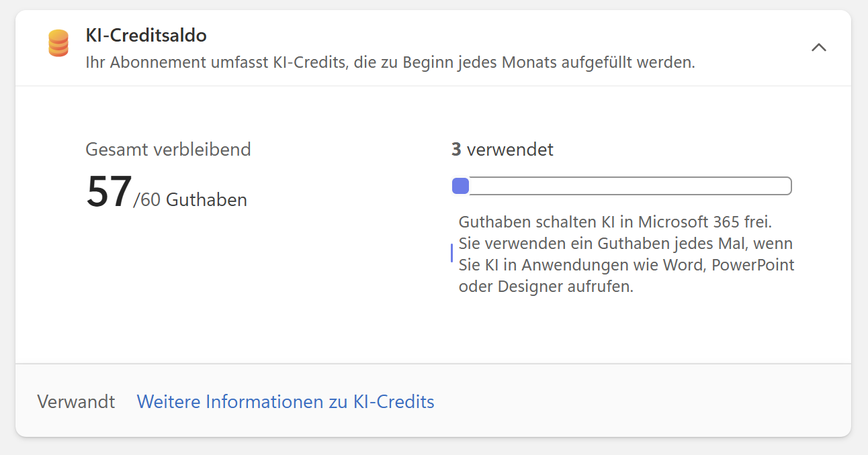
Task: Click the line mentioning Word, PowerPoint
Action: [x=626, y=265]
